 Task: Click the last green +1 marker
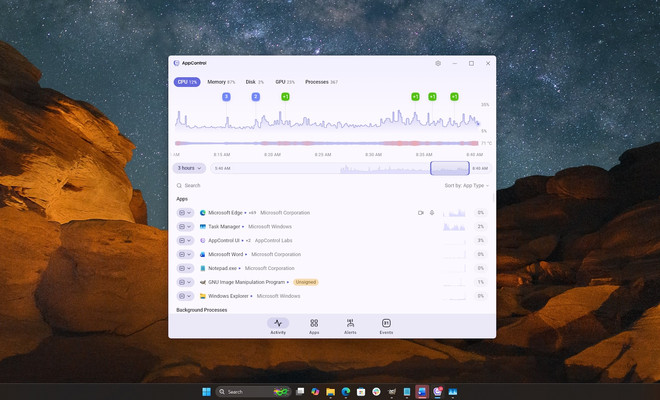(454, 97)
